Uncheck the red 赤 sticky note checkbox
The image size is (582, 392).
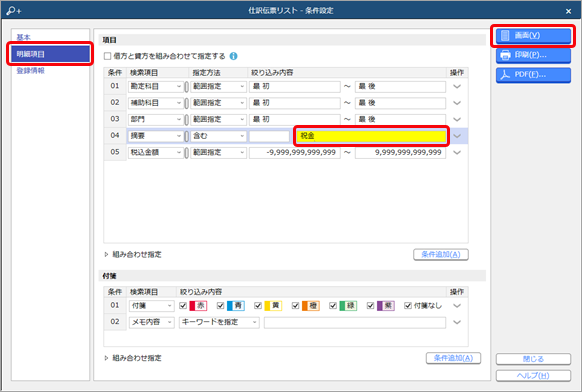[183, 306]
